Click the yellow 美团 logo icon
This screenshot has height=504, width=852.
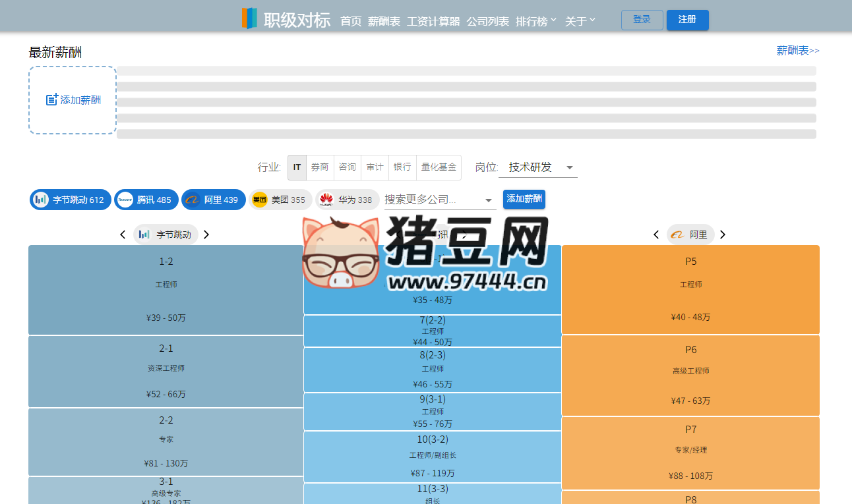click(259, 199)
